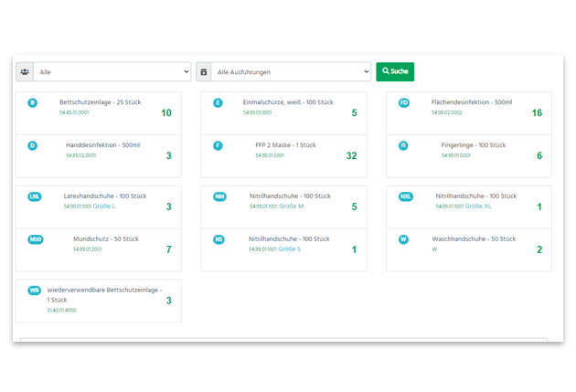
Task: Select Waschhandschuhe - 50 Stück title
Action: (474, 238)
